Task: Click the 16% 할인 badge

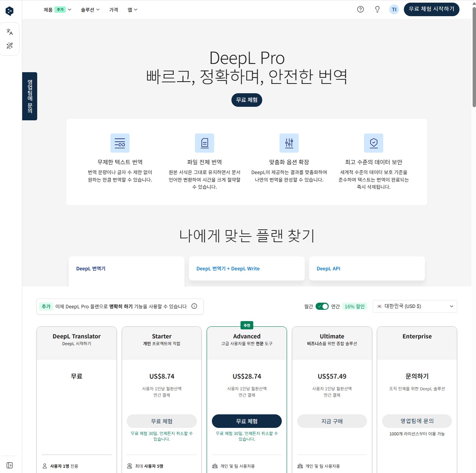Action: [x=355, y=306]
